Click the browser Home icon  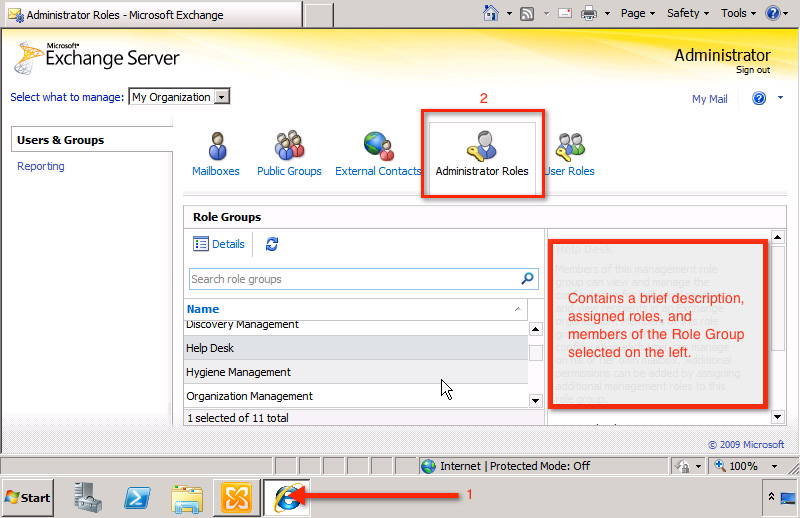click(491, 13)
